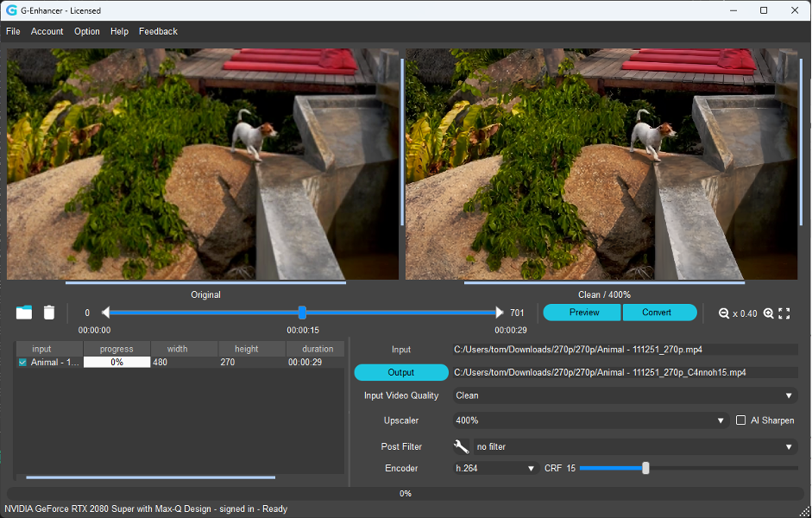812x518 pixels.
Task: Jump to first frame arrow
Action: point(105,313)
